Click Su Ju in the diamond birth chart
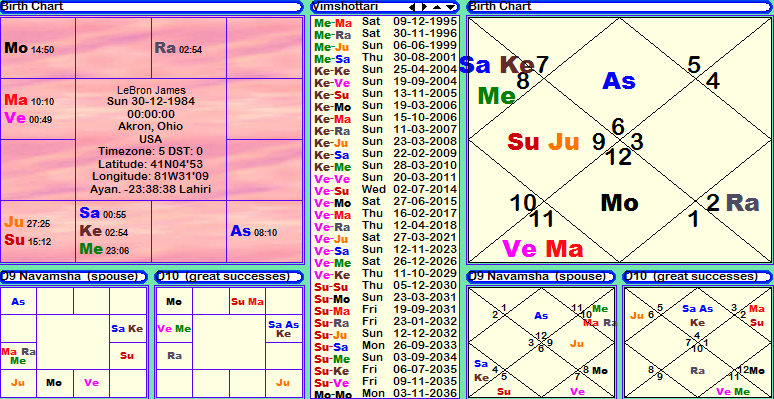This screenshot has width=774, height=399. (x=543, y=142)
